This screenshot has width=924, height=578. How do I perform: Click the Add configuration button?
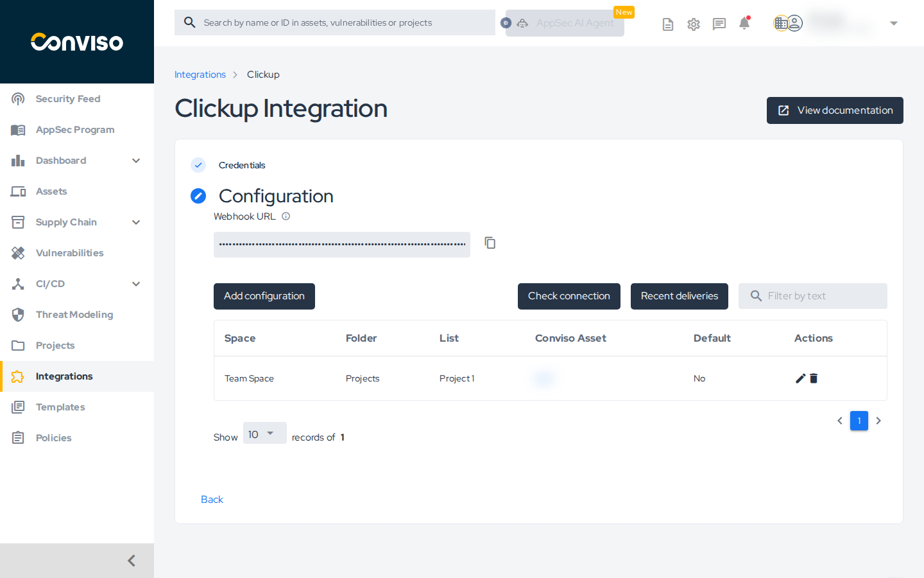coord(264,296)
